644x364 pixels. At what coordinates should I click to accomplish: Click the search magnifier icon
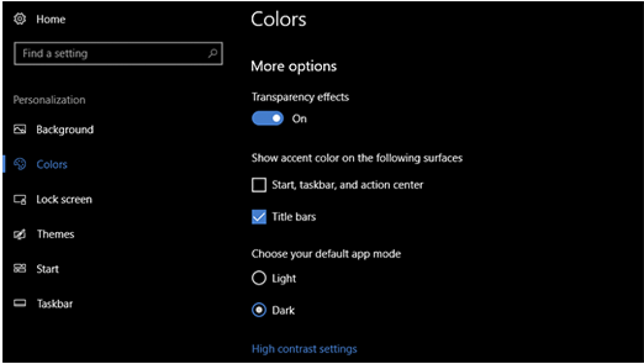point(213,53)
